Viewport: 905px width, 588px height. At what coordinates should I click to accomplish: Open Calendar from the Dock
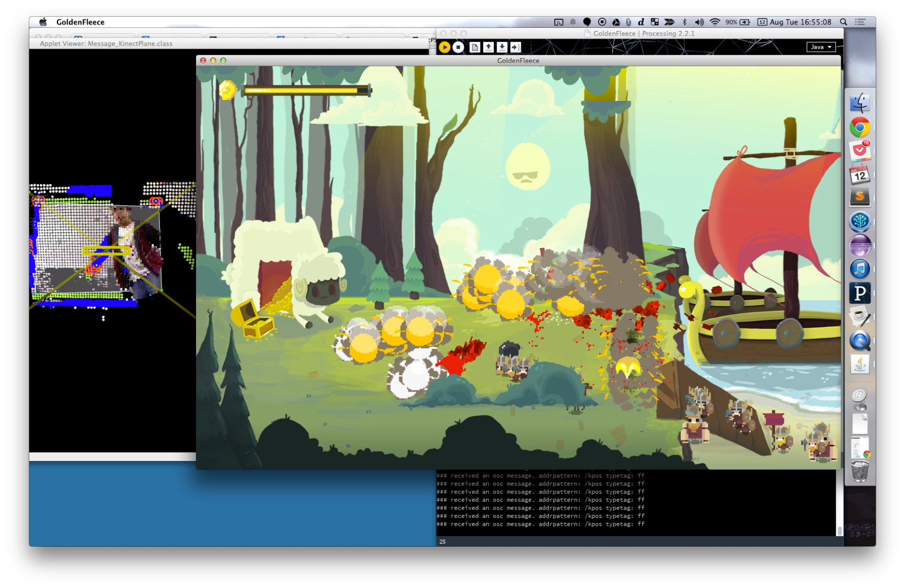pos(860,175)
